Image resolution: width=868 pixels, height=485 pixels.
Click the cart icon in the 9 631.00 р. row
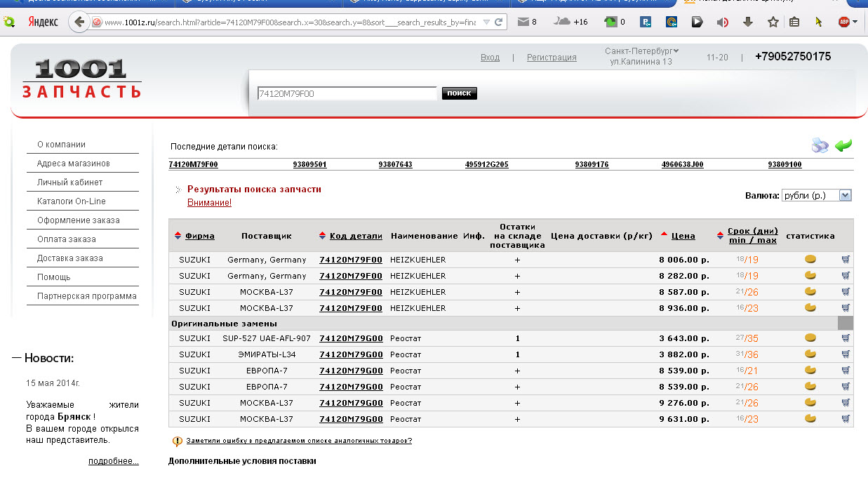coord(846,419)
